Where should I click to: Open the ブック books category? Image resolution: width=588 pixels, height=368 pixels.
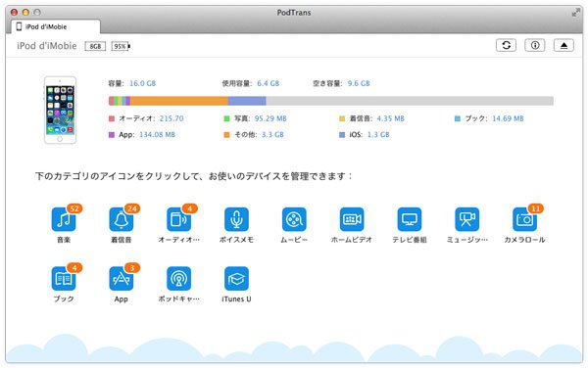point(64,279)
